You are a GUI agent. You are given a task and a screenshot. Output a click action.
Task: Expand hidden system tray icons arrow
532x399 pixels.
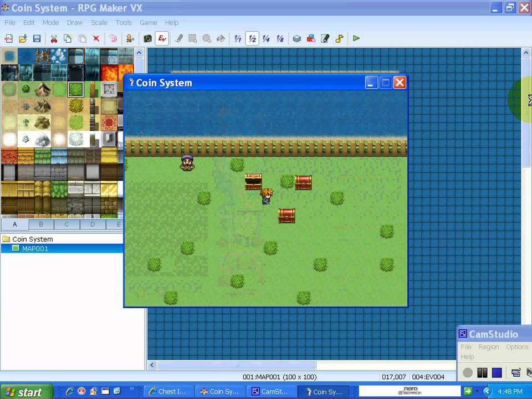pos(487,392)
